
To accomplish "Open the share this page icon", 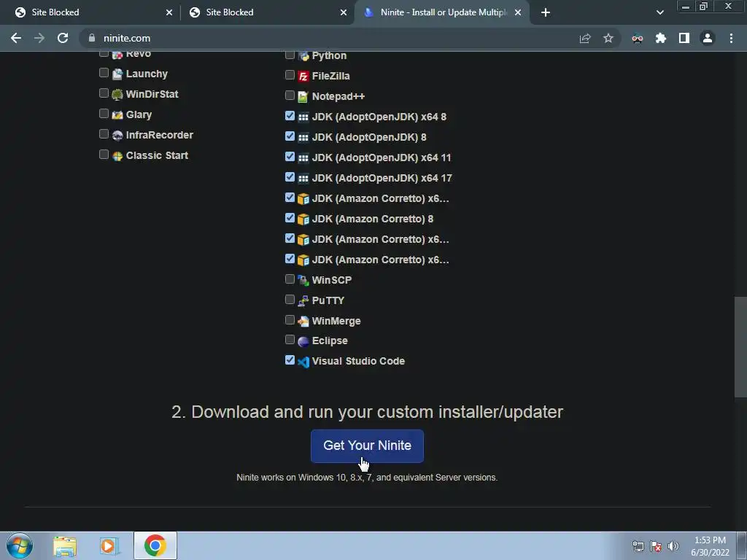I will click(585, 38).
